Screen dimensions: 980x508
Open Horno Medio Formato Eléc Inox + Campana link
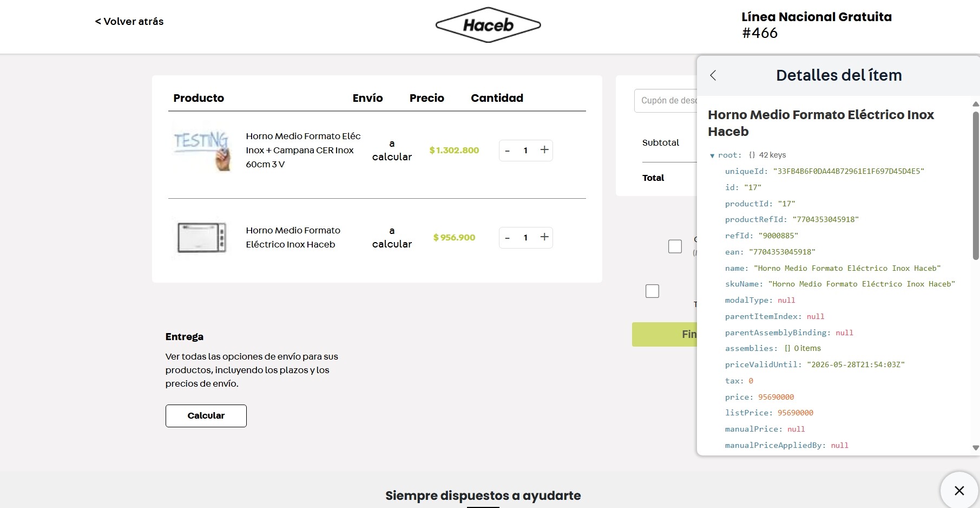(x=303, y=150)
